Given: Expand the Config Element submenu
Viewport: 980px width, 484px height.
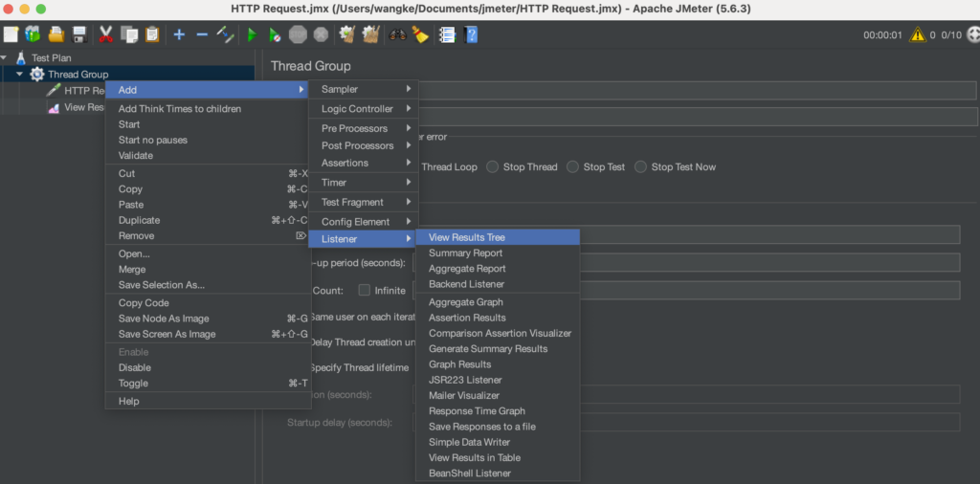Looking at the screenshot, I should click(363, 222).
